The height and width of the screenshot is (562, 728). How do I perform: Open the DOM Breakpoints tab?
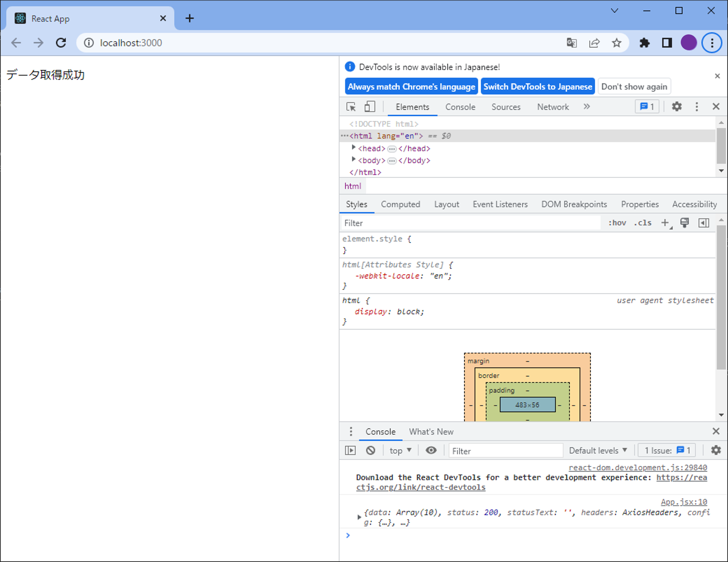574,204
